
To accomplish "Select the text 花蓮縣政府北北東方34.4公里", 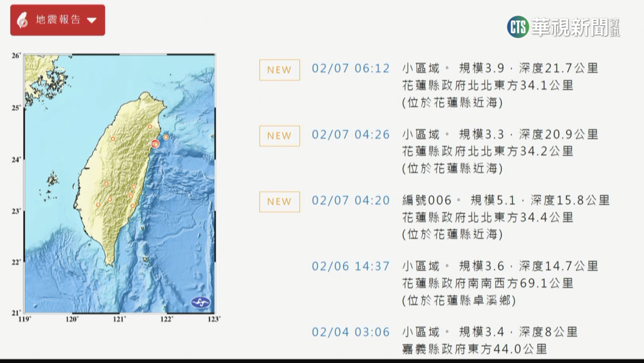I will (488, 217).
